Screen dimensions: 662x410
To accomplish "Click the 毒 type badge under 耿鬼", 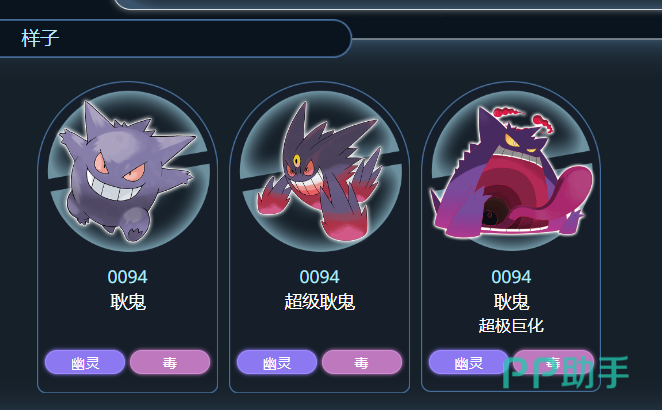I will tap(170, 362).
